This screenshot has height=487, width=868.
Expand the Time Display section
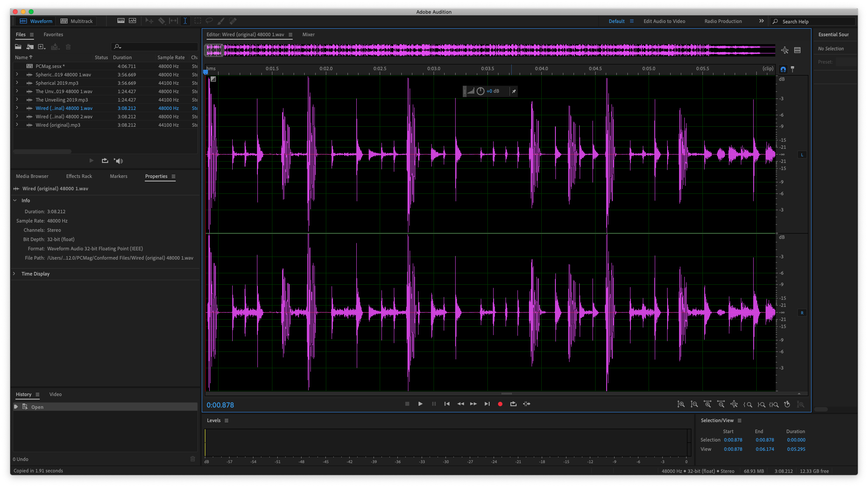coord(14,274)
